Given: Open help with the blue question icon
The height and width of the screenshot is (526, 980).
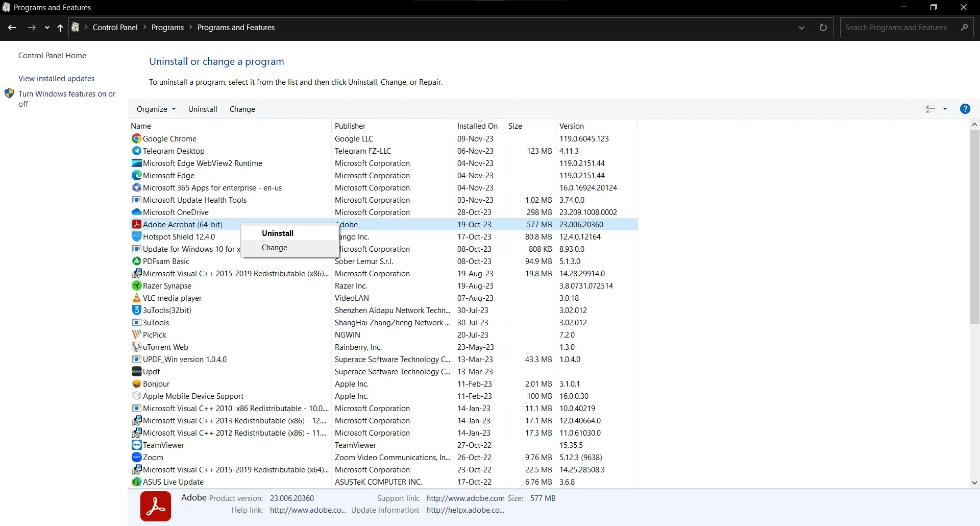Looking at the screenshot, I should click(x=965, y=109).
